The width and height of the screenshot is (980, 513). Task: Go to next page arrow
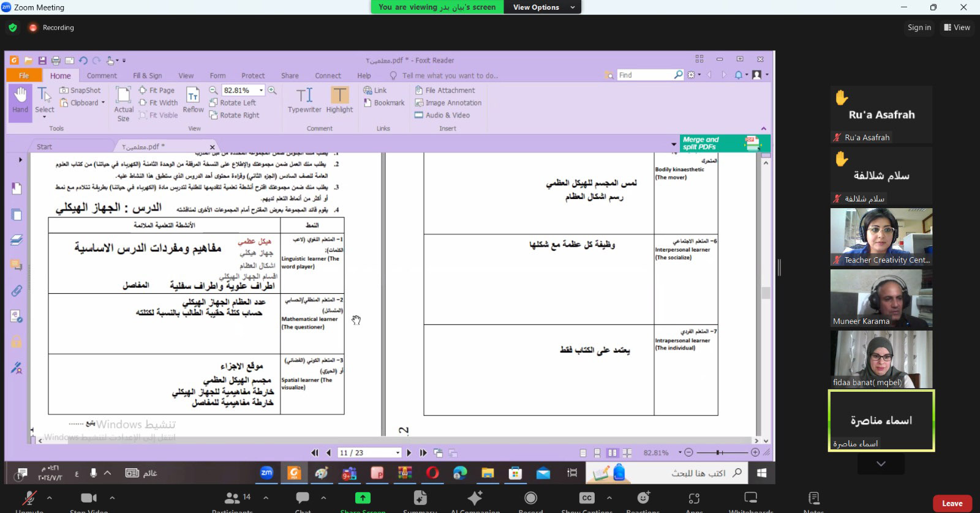[409, 453]
